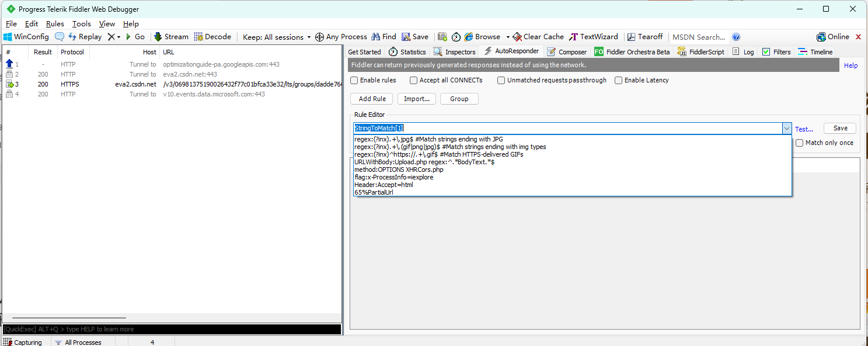Save the rule in Rule Editor
This screenshot has height=346, width=868.
840,128
